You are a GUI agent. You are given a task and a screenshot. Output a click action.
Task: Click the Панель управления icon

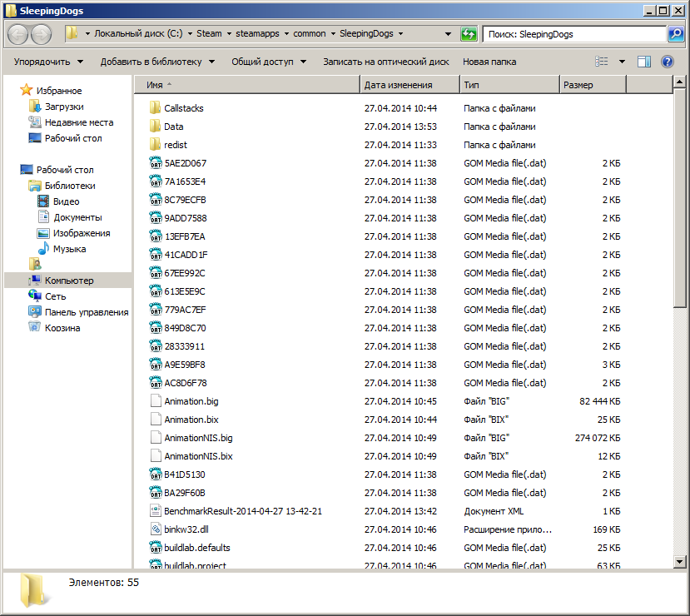coord(35,311)
